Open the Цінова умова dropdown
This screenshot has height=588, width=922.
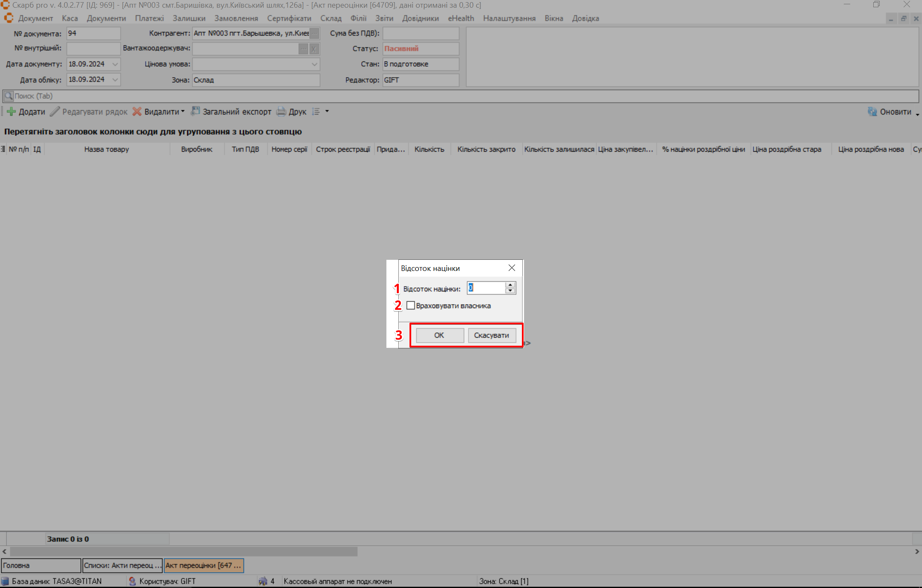(x=314, y=64)
